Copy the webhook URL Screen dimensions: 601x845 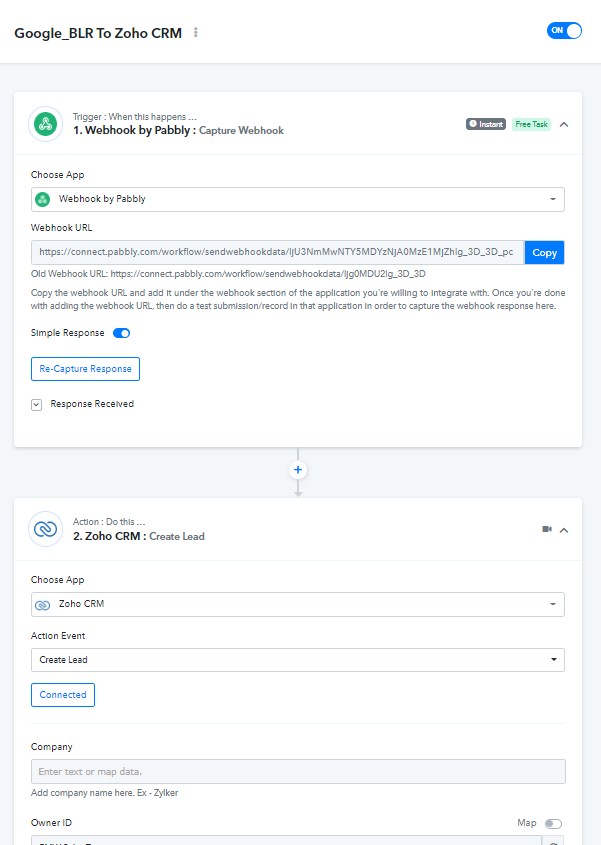544,253
